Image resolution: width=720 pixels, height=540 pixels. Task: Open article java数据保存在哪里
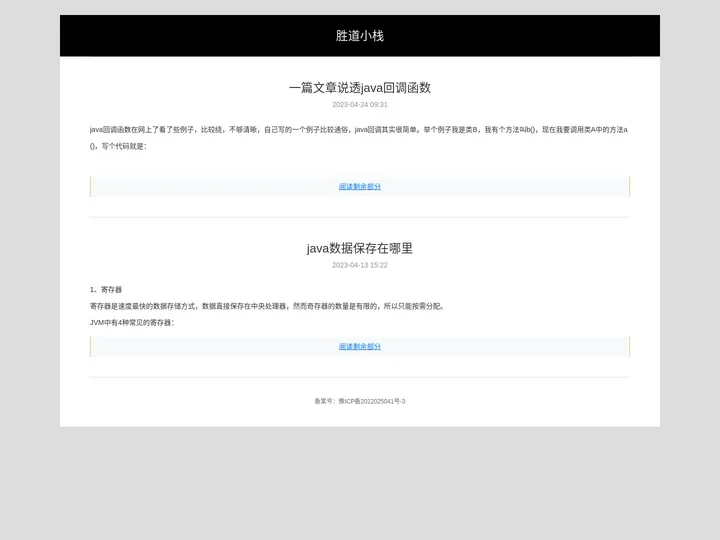(360, 248)
